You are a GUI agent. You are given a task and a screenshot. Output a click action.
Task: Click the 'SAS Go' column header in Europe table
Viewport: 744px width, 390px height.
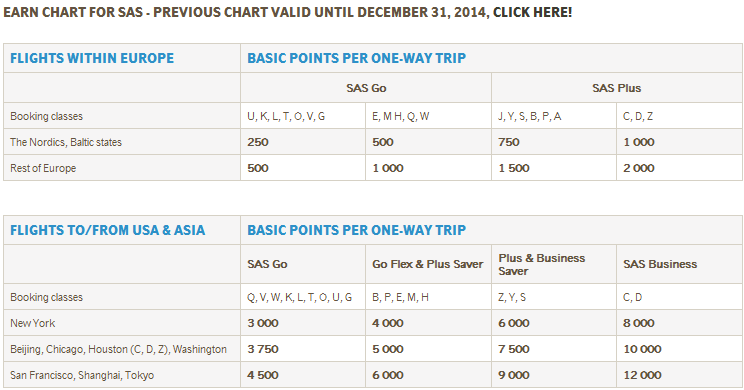click(366, 88)
